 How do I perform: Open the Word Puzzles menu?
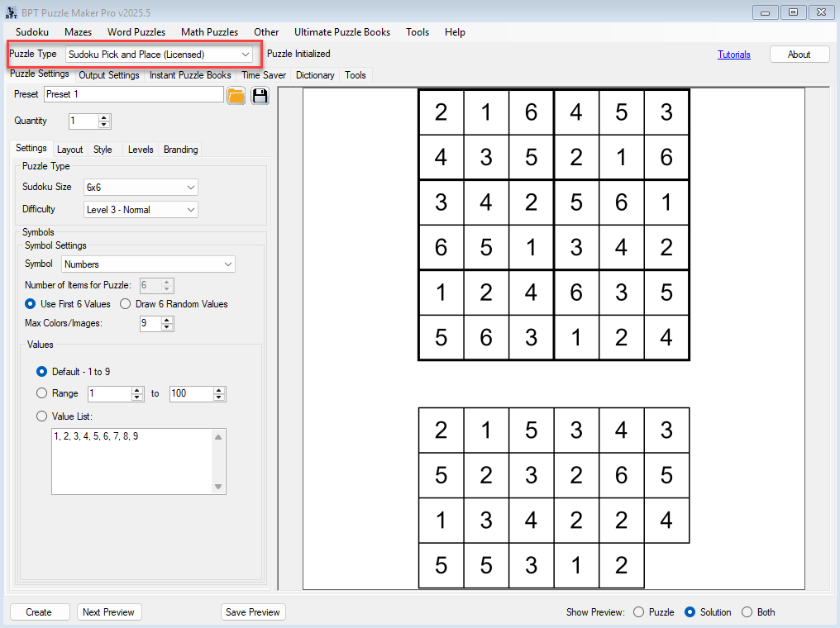click(x=136, y=32)
